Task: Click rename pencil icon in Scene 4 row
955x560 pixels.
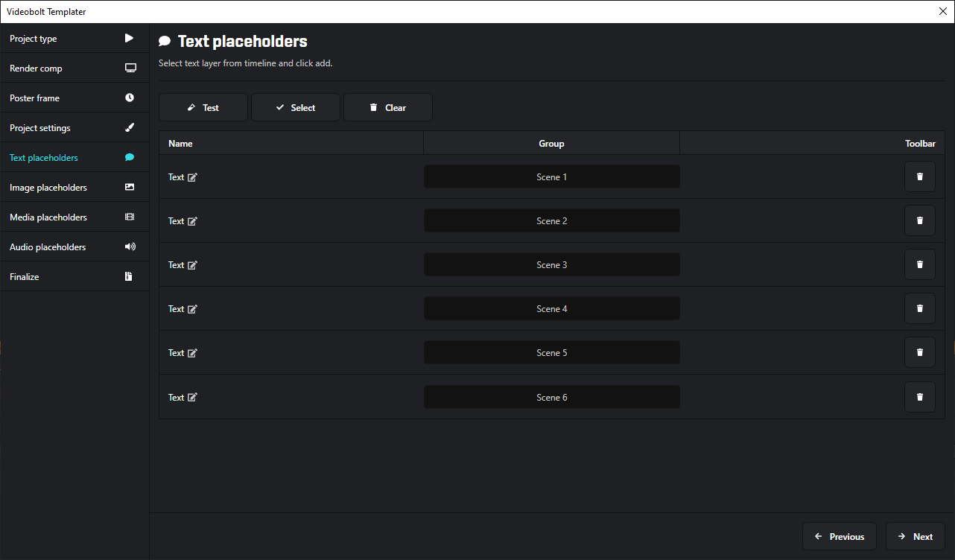Action: 193,309
